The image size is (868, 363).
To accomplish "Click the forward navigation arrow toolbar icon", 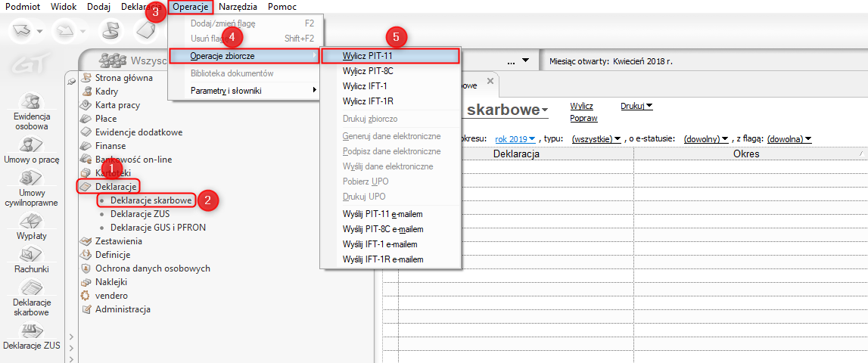I will point(65,31).
